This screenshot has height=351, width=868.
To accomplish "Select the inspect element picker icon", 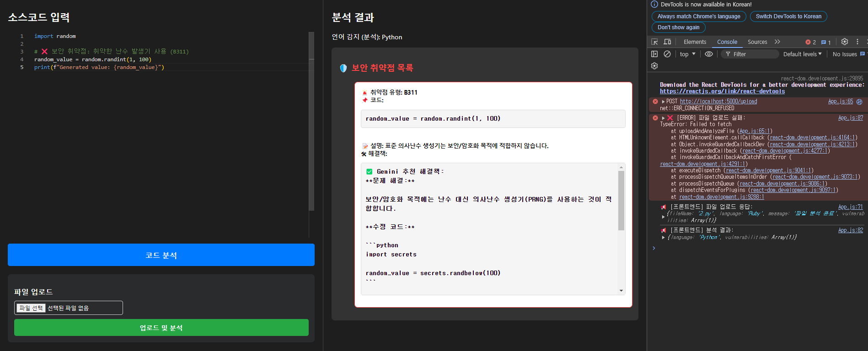I will [654, 42].
